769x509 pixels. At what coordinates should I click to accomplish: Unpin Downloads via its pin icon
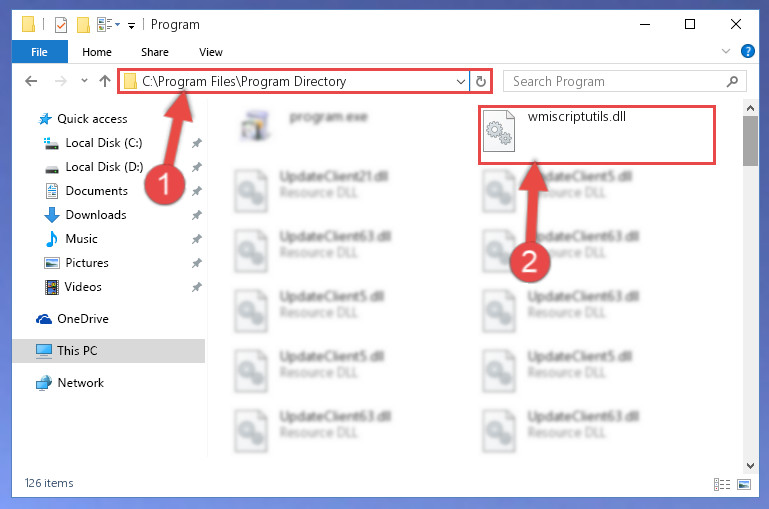point(197,215)
